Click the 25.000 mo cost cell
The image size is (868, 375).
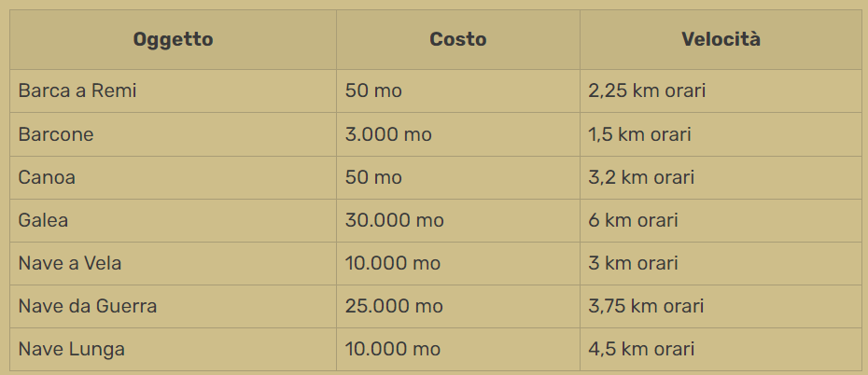point(394,306)
